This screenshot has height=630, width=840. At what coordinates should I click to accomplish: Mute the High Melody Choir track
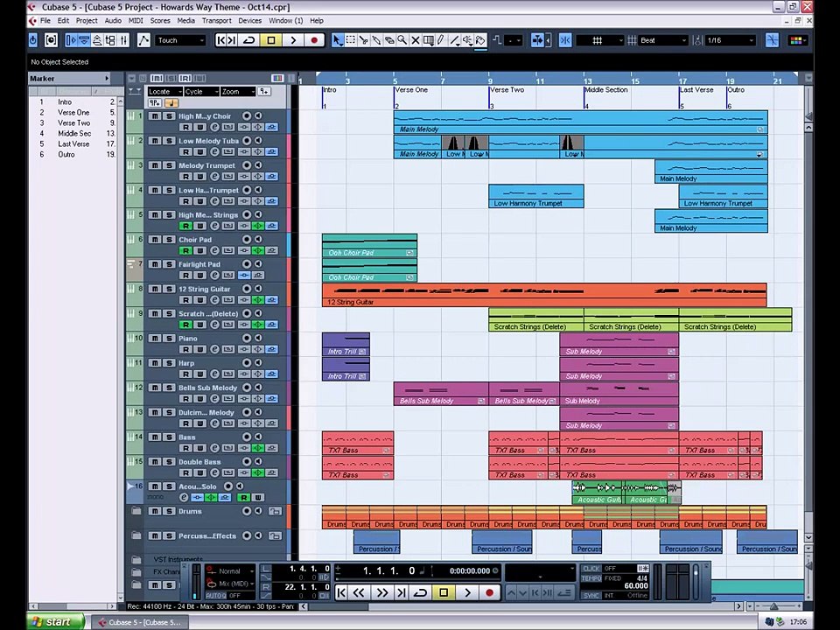click(x=154, y=115)
